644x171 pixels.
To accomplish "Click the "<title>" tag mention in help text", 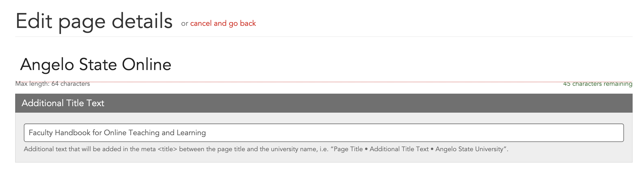I will (167, 149).
